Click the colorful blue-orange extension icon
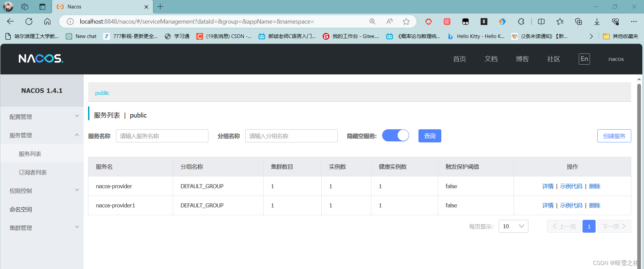 502,22
